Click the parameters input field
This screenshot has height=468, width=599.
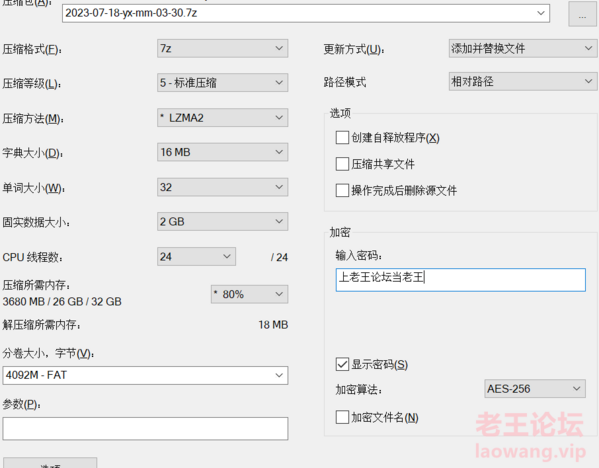(145, 429)
